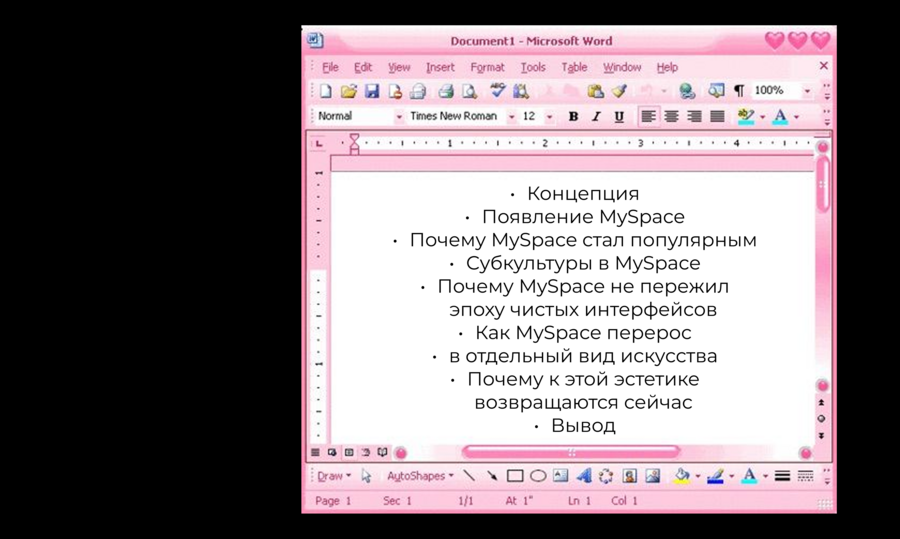The image size is (900, 539).
Task: Click the Permission document icon
Action: [394, 91]
